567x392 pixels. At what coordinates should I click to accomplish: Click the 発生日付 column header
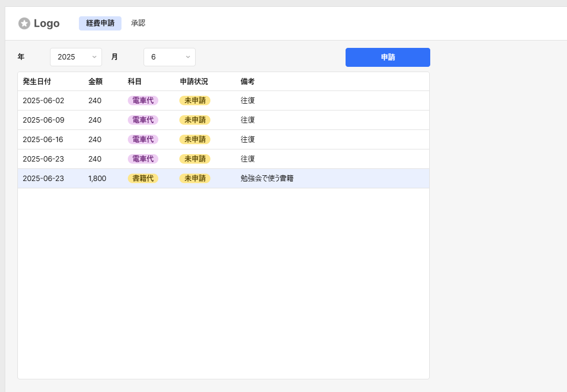click(x=37, y=82)
